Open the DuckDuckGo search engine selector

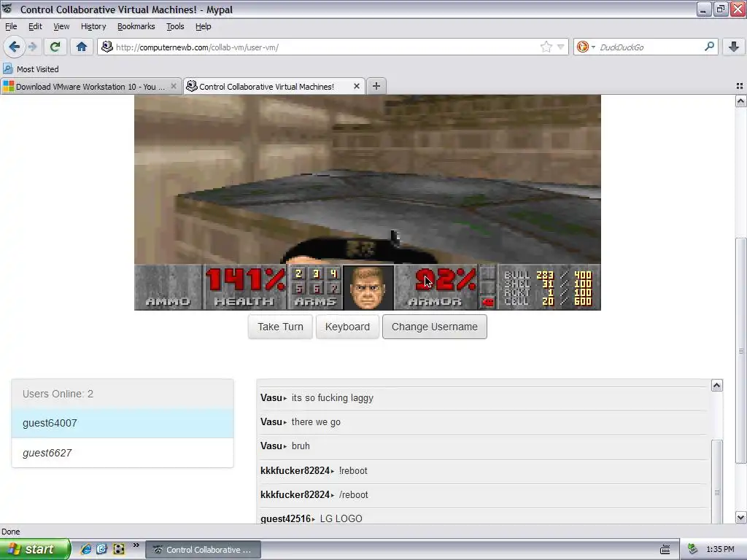[586, 47]
